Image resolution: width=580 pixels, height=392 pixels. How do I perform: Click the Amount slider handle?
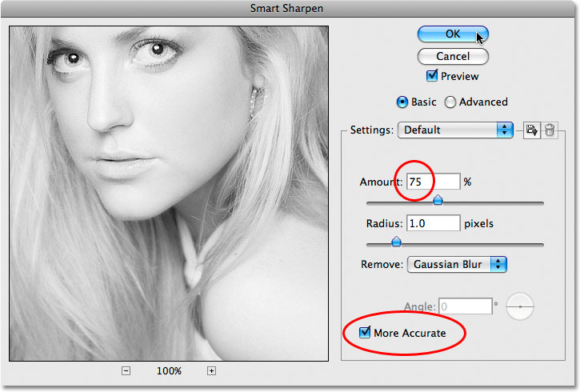pos(438,200)
